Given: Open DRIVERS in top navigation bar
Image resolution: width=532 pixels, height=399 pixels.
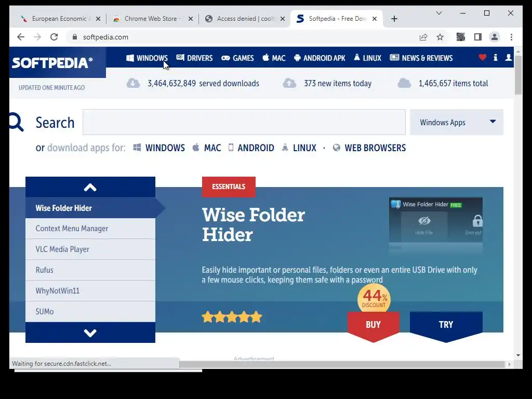Looking at the screenshot, I should click(194, 58).
